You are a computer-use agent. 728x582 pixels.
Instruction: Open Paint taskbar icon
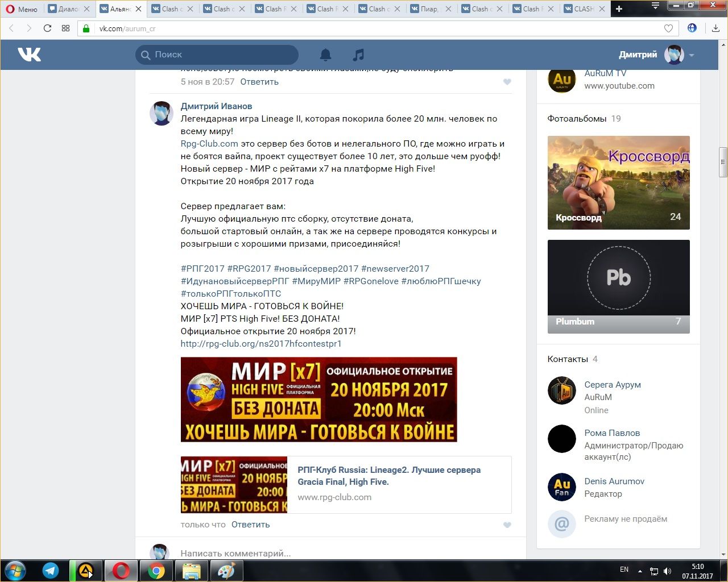point(226,571)
